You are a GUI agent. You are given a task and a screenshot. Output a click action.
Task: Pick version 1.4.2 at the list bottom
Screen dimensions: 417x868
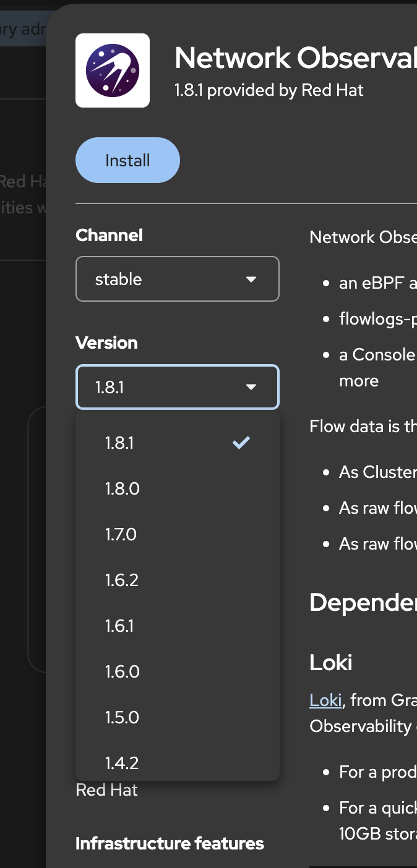click(x=122, y=763)
